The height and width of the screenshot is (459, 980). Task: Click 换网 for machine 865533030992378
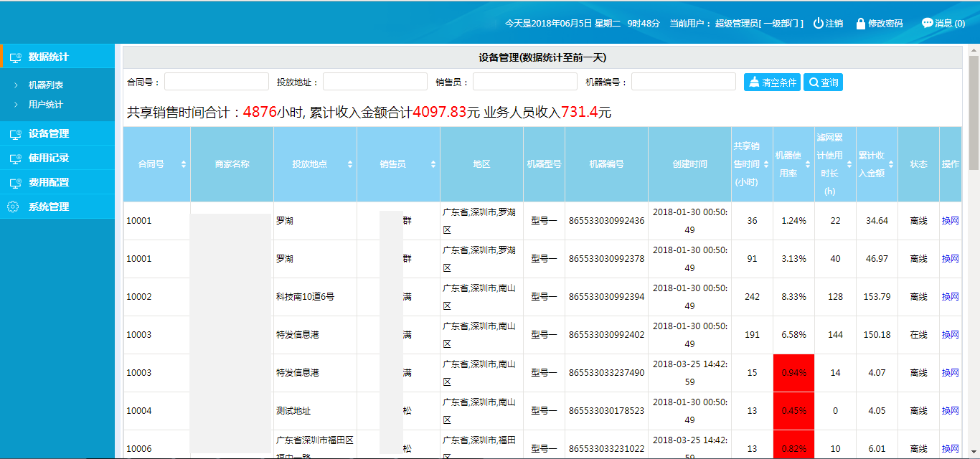950,259
